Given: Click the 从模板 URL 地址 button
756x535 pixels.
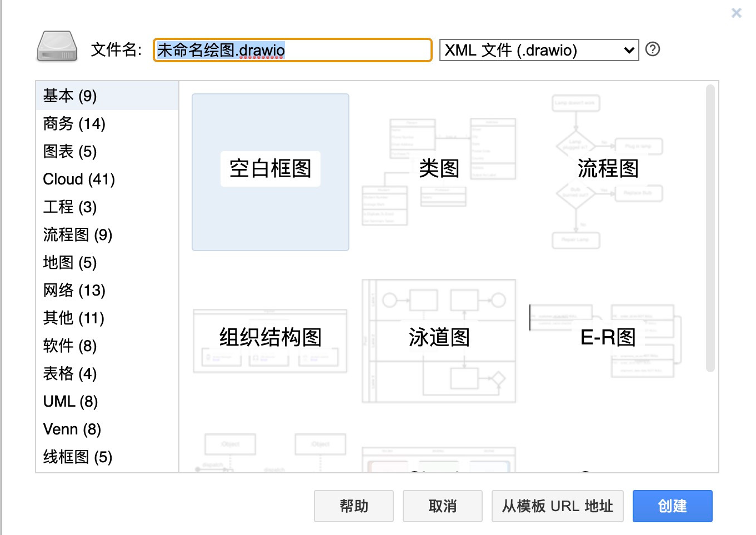Looking at the screenshot, I should click(x=558, y=506).
